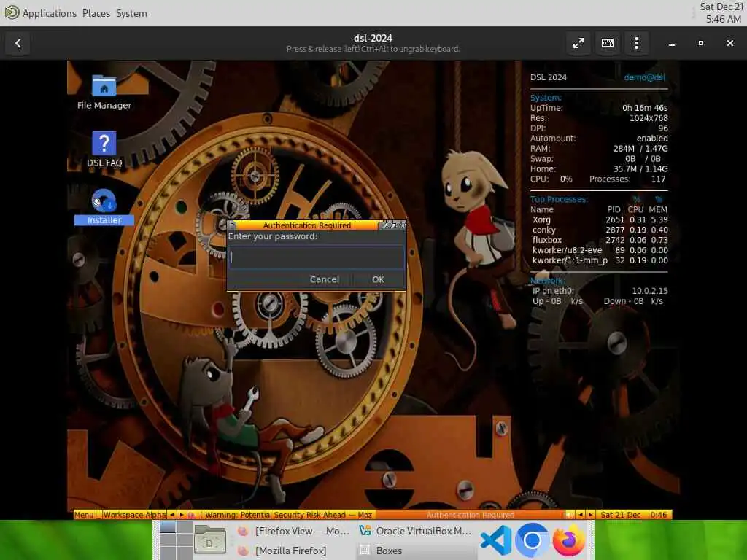Go back in the Boxes window
Image resolution: width=747 pixels, height=560 pixels.
[18, 43]
